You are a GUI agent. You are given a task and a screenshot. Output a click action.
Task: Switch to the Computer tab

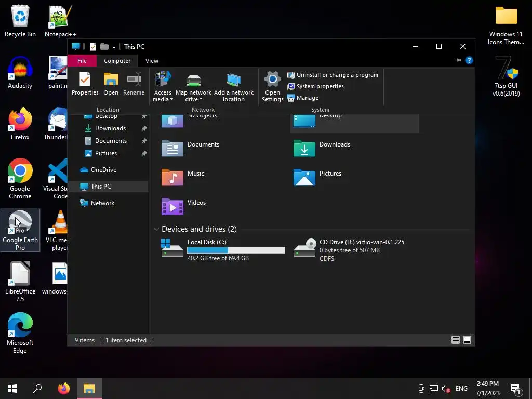[117, 61]
